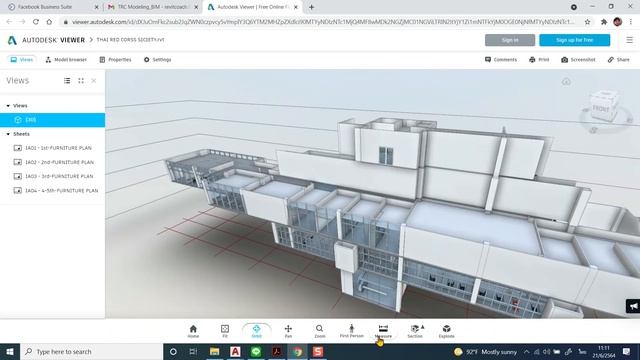The height and width of the screenshot is (360, 640).
Task: Reload the page in Chrome
Action: pos(36,22)
